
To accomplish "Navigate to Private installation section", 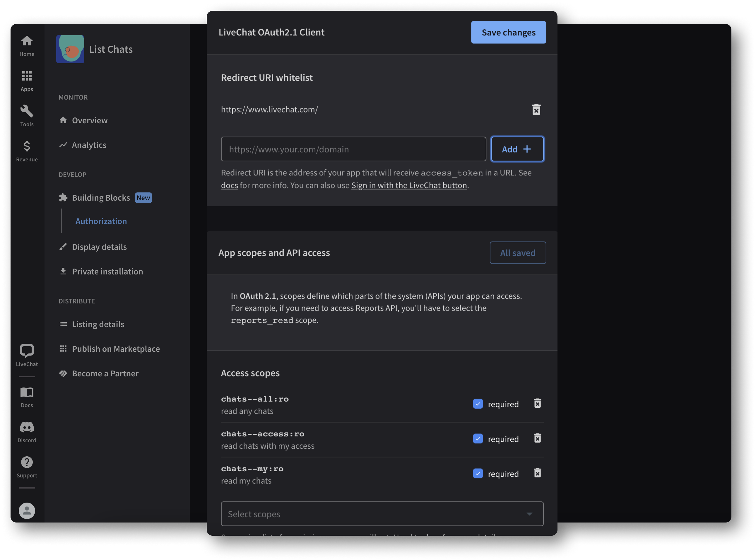I will [107, 271].
